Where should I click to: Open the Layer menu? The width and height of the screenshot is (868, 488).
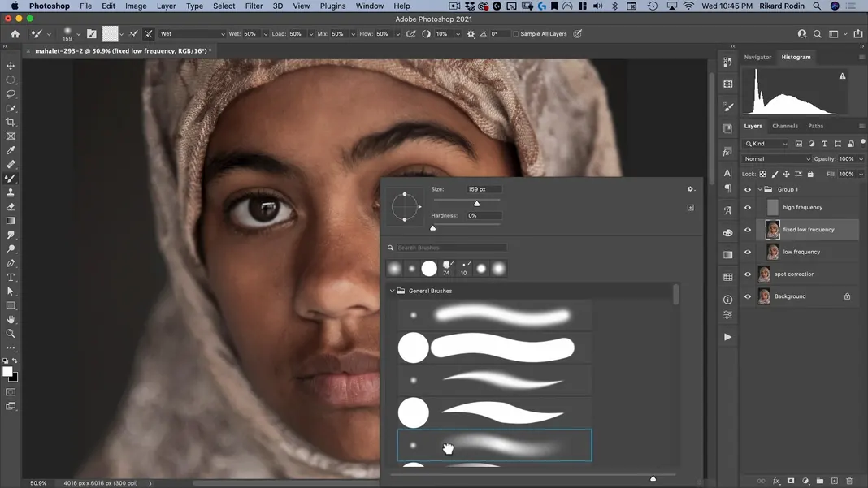(x=166, y=6)
